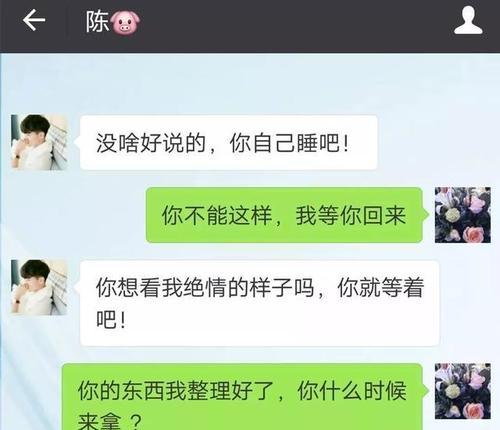Screen dimensions: 500x430
Task: Select green bubble 你的东西我整理好了
Action: (242, 397)
